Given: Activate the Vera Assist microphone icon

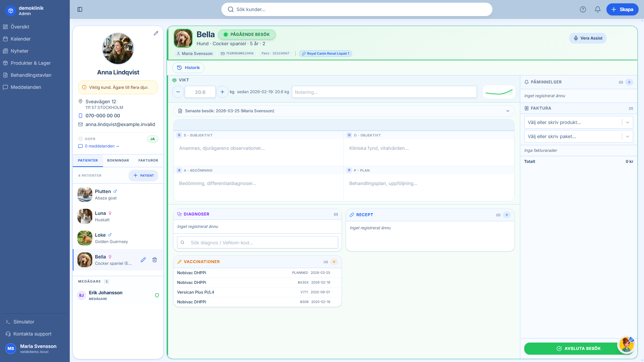Looking at the screenshot, I should (576, 38).
